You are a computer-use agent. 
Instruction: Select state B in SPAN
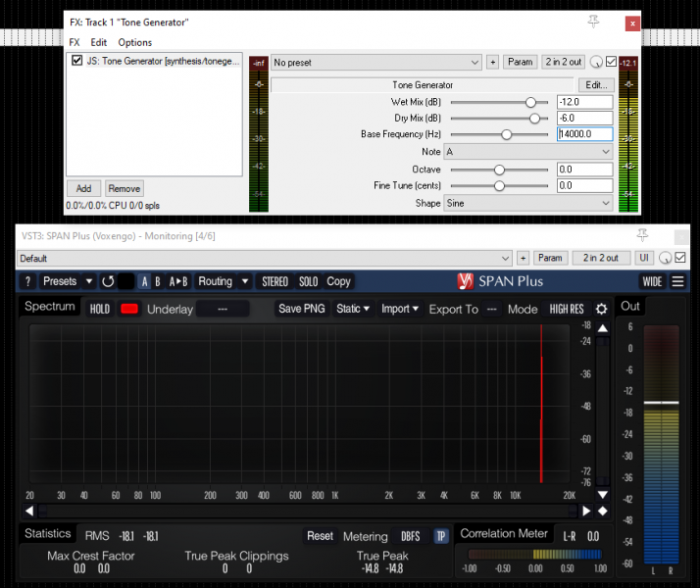[x=158, y=281]
